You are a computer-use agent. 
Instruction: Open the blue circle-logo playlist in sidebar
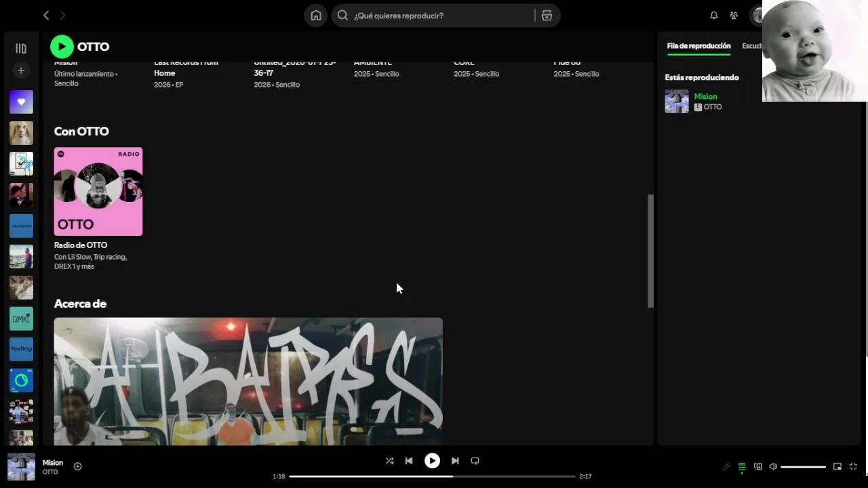[21, 380]
